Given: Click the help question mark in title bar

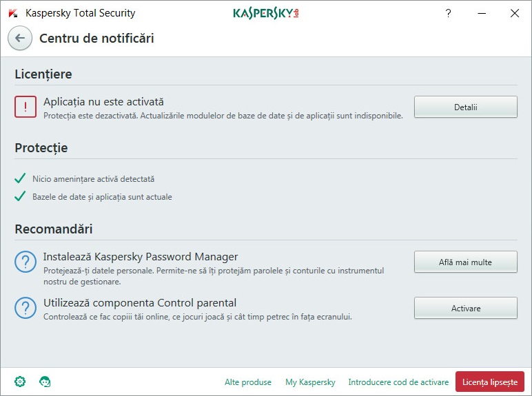Looking at the screenshot, I should (x=448, y=13).
